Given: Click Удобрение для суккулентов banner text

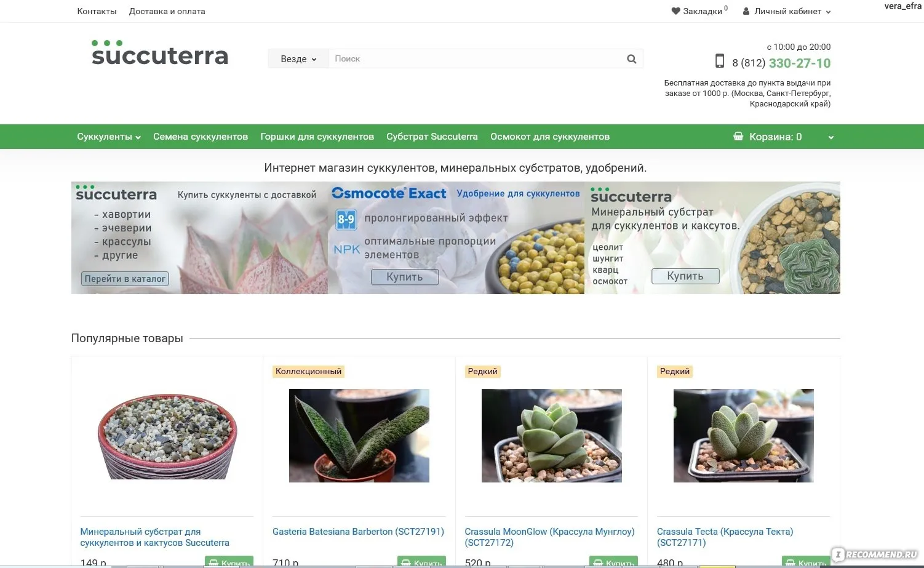Looking at the screenshot, I should [518, 194].
